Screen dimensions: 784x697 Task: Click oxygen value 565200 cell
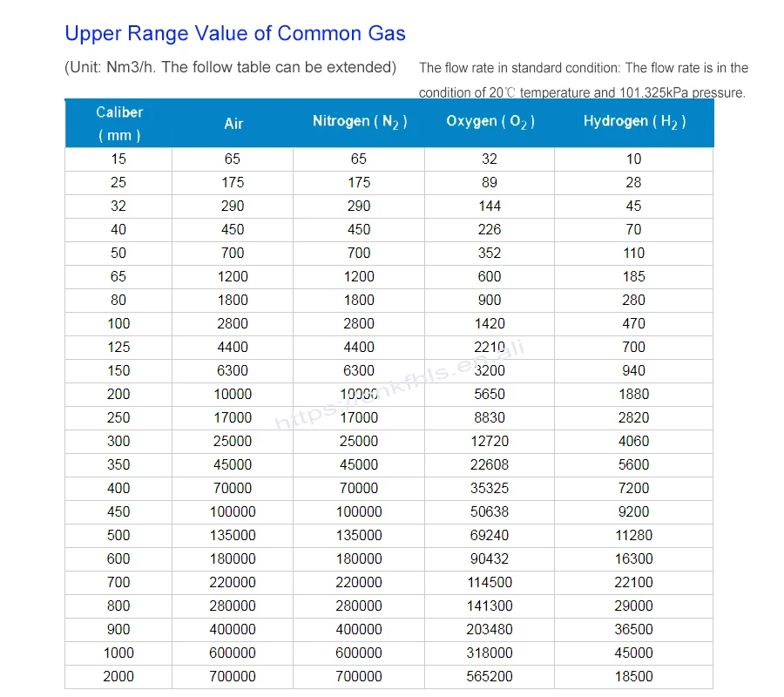pyautogui.click(x=490, y=676)
